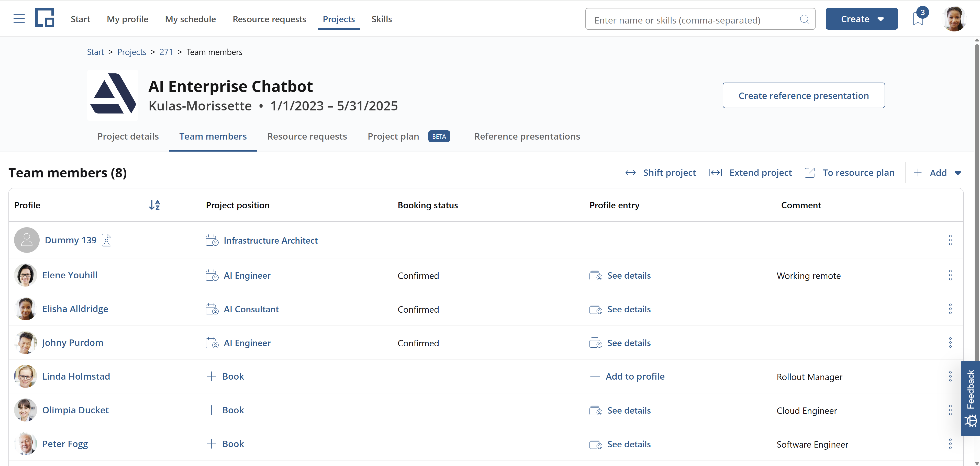Open row options for Elisha Alldridge
The width and height of the screenshot is (980, 466).
tap(950, 309)
